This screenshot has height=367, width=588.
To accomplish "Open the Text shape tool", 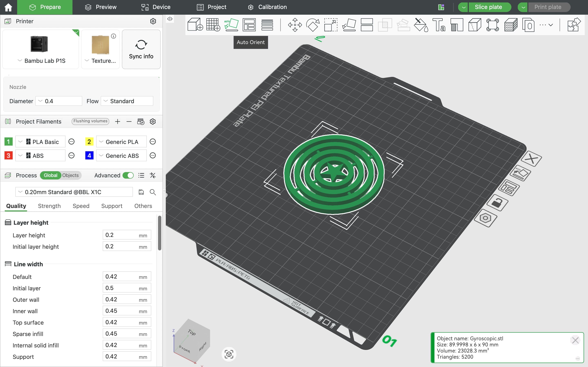I will (x=439, y=25).
